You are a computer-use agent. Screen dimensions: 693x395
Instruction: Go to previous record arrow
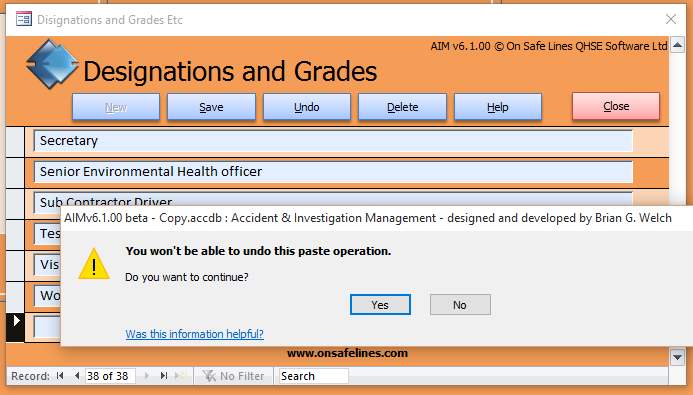(x=77, y=376)
